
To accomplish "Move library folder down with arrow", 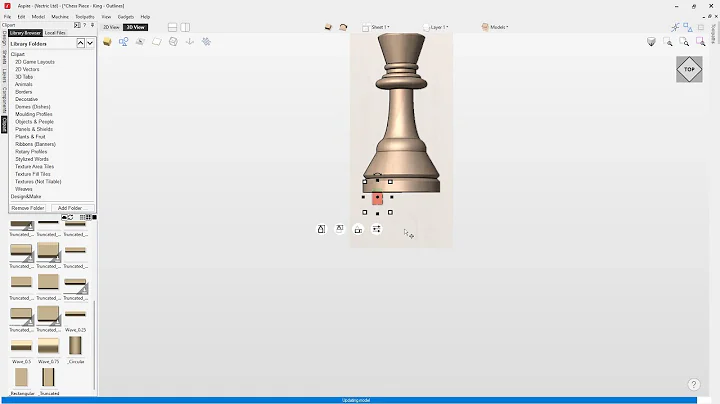I will click(x=90, y=43).
